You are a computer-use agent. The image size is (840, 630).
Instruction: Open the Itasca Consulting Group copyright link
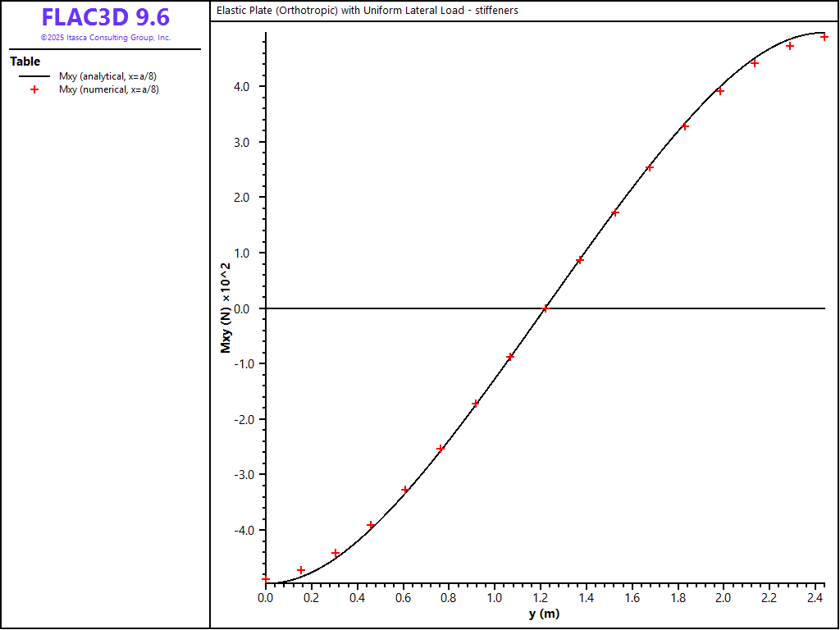pos(105,38)
